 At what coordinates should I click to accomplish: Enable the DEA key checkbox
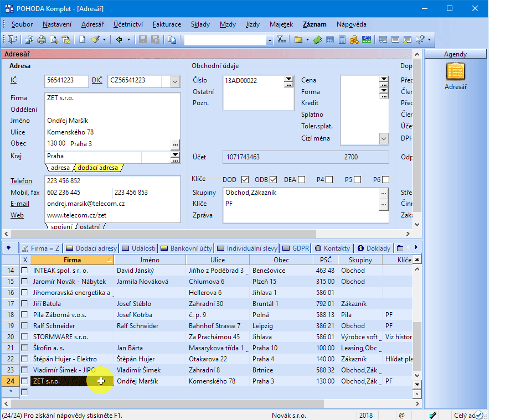301,180
